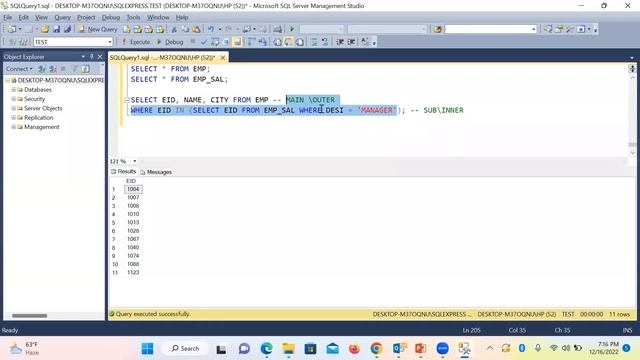Click the Decrease Indent icon
640x360 pixels.
click(x=340, y=42)
